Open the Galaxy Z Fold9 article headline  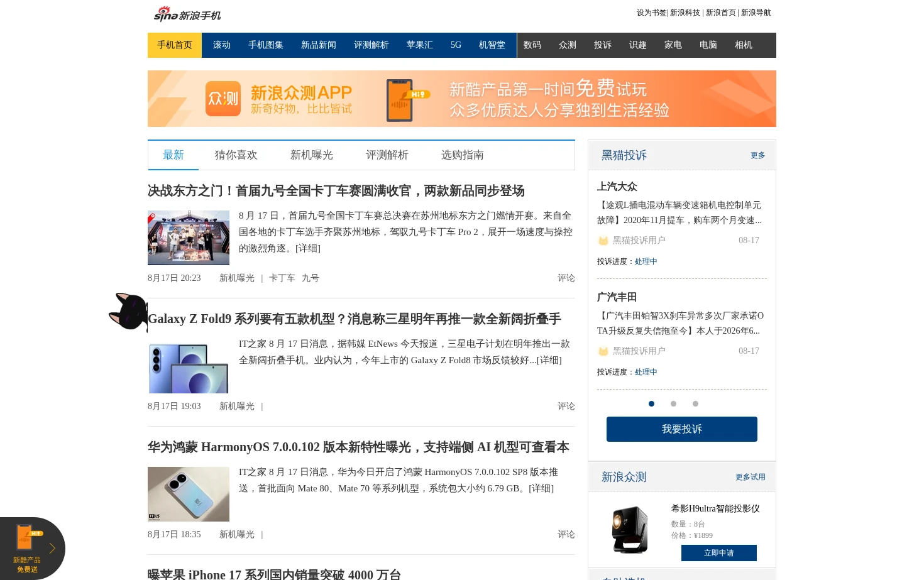pos(355,319)
